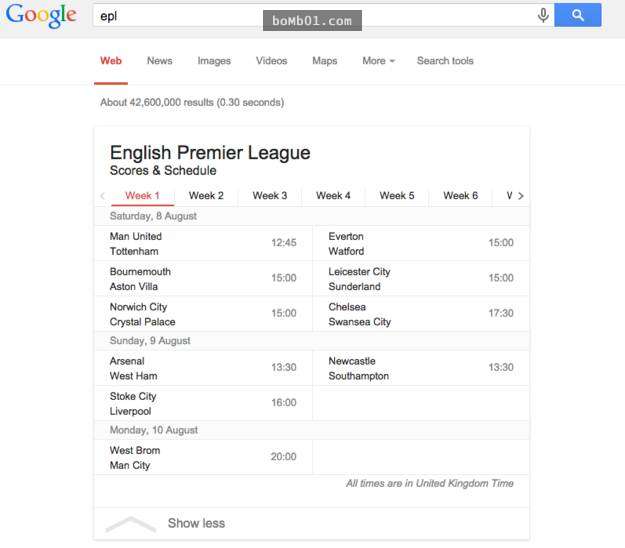Screen dimensions: 625x548
Task: Click the 12:45 kickoff time
Action: tap(284, 243)
